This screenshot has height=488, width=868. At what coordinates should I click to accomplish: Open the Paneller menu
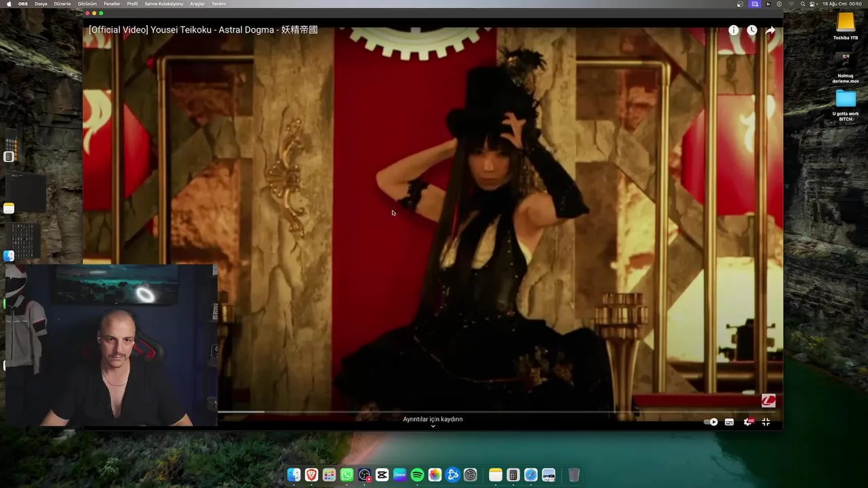coord(112,4)
